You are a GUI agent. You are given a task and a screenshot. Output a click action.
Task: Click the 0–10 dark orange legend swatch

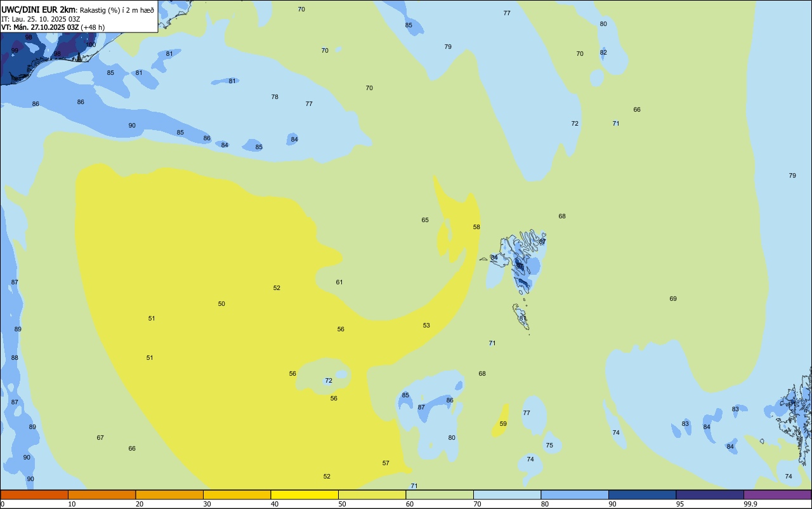pos(34,494)
